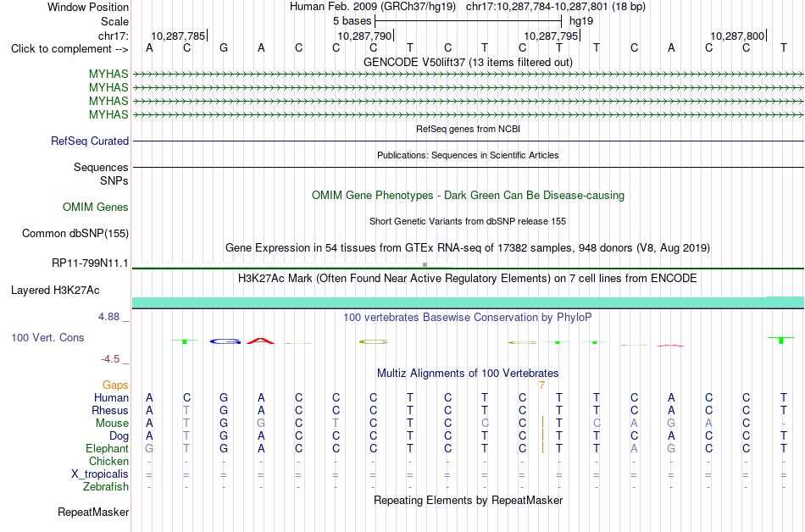Click the teal H3K27Ac signal bar

468,302
